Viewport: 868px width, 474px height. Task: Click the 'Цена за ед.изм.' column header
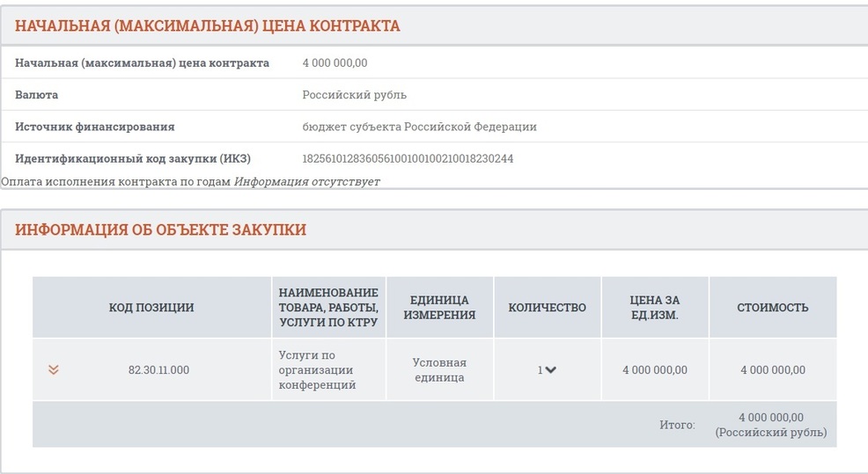tap(655, 308)
